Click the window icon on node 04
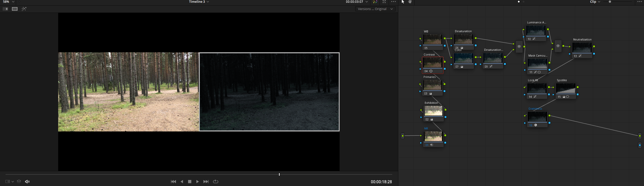This screenshot has height=186, width=644. click(x=431, y=71)
